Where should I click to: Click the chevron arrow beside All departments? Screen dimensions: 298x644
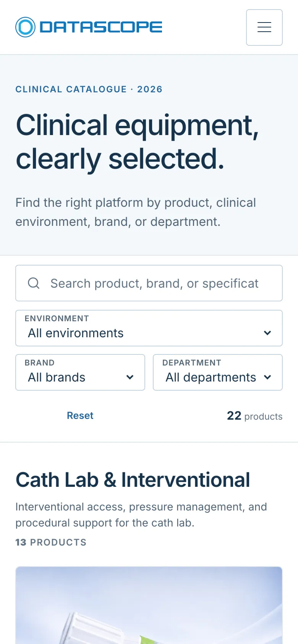click(267, 377)
